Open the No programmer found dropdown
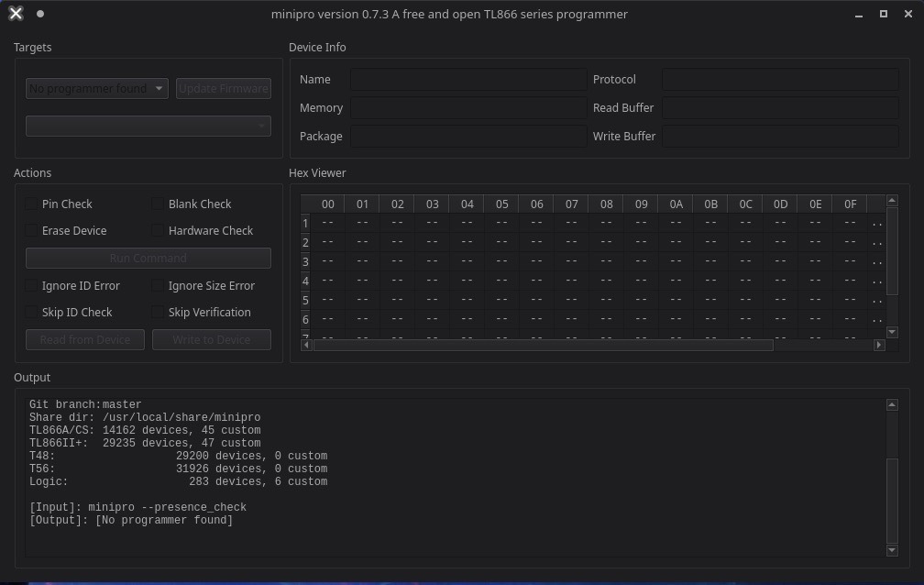924x585 pixels. click(x=96, y=89)
